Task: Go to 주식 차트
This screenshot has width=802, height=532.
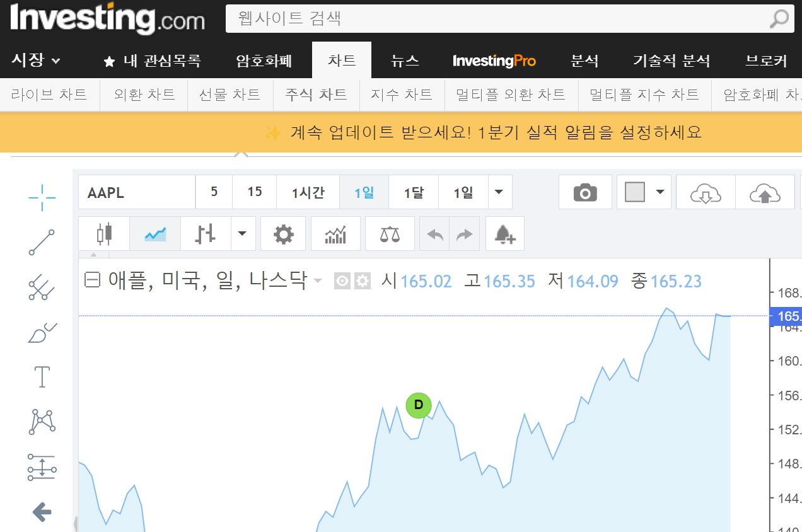Action: pyautogui.click(x=316, y=95)
